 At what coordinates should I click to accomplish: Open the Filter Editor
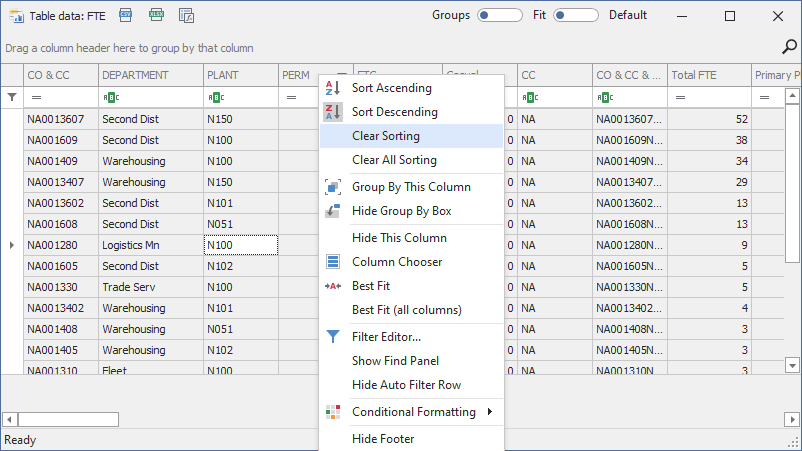(x=386, y=337)
